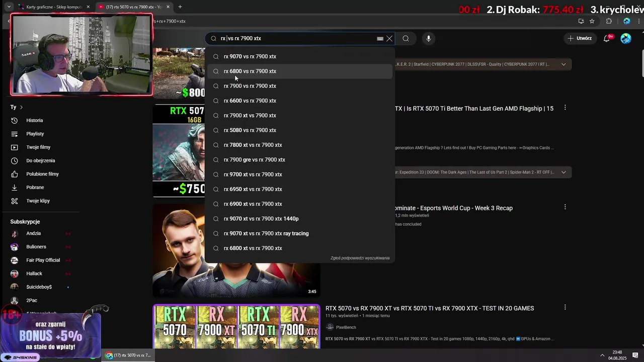The height and width of the screenshot is (362, 644).
Task: Choose suggestion rx 9070 xt 1440p
Action: pyautogui.click(x=299, y=219)
